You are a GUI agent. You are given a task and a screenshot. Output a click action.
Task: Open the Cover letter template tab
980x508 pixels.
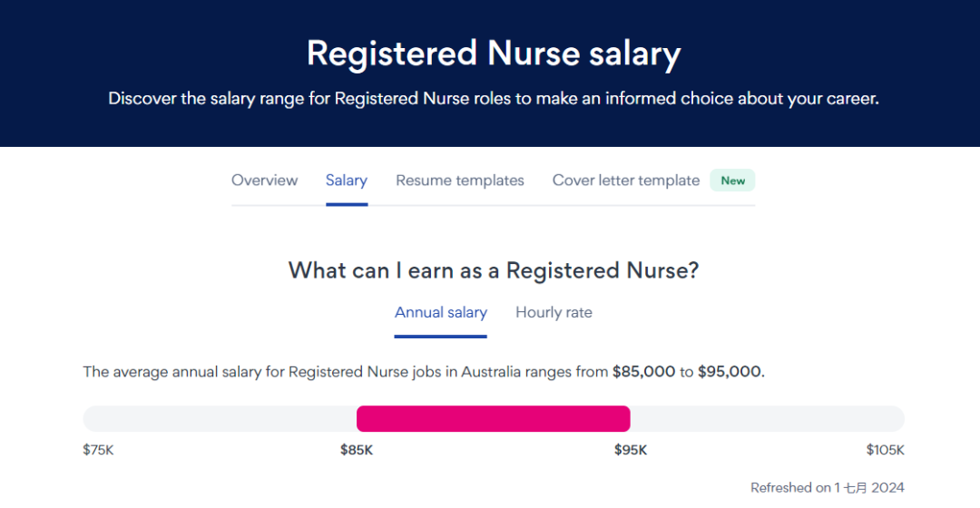625,181
